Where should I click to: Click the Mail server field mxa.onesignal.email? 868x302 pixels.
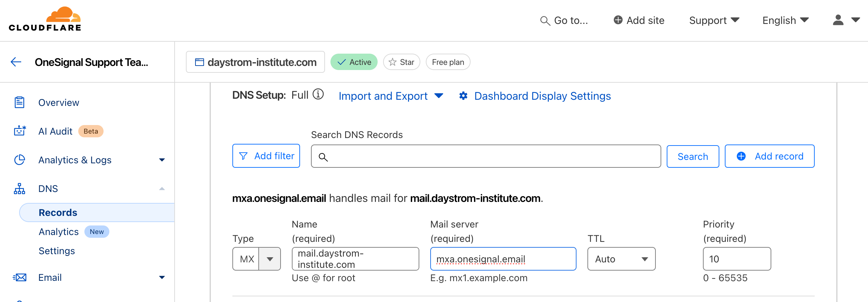click(503, 259)
